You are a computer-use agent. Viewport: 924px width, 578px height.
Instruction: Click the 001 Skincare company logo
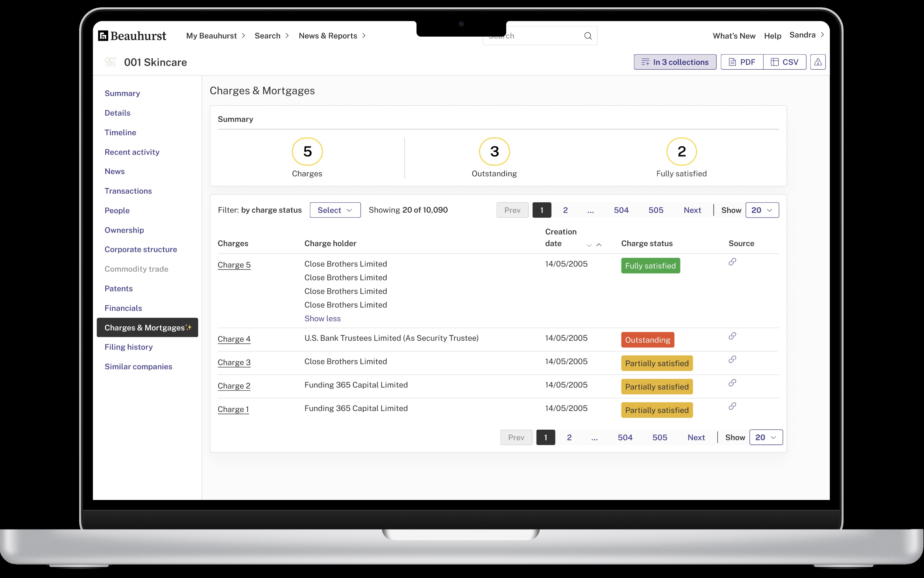110,62
